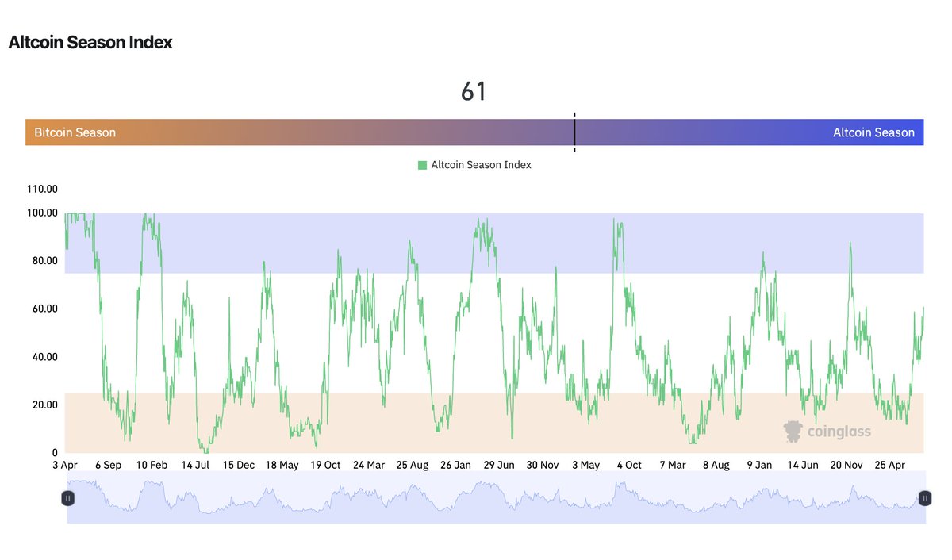Click the 15 Dec date label
The width and height of the screenshot is (952, 560).
[239, 466]
